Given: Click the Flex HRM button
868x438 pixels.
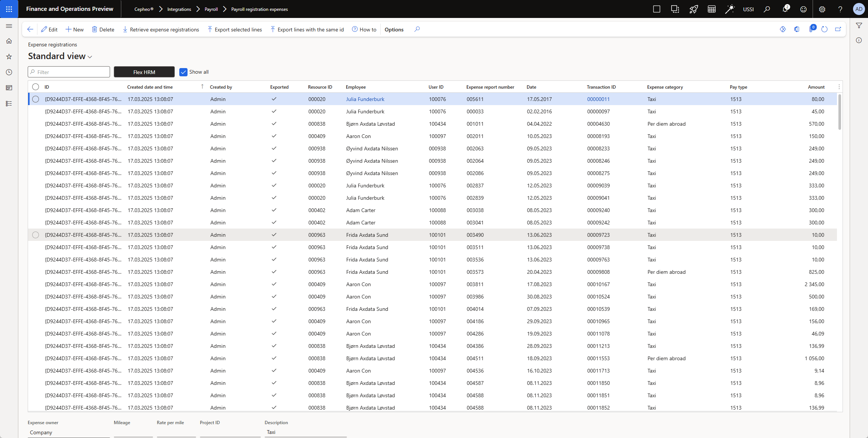Looking at the screenshot, I should click(144, 72).
